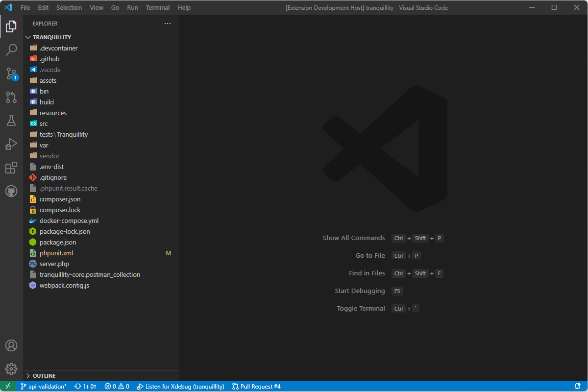Viewport: 588px width, 392px height.
Task: Expand the bin folder
Action: click(x=101, y=91)
